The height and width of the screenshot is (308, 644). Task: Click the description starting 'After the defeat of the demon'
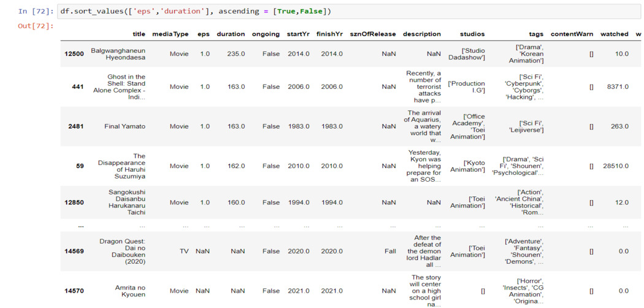424,251
